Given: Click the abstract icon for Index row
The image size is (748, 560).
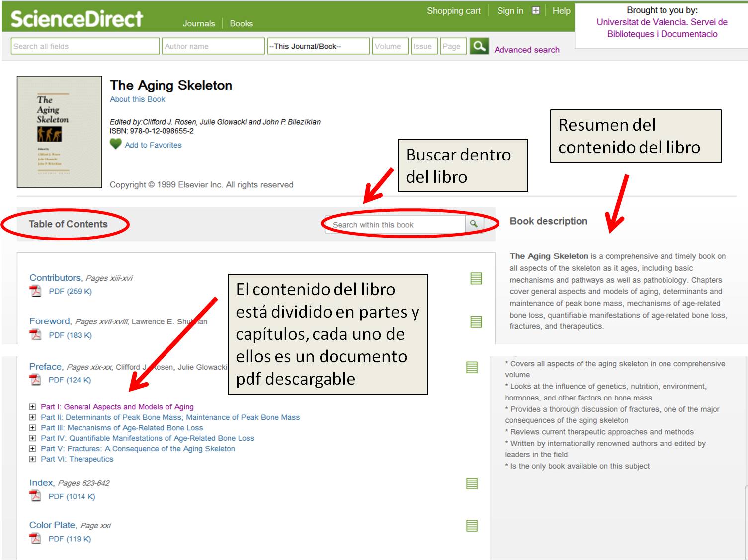Looking at the screenshot, I should pos(472,483).
